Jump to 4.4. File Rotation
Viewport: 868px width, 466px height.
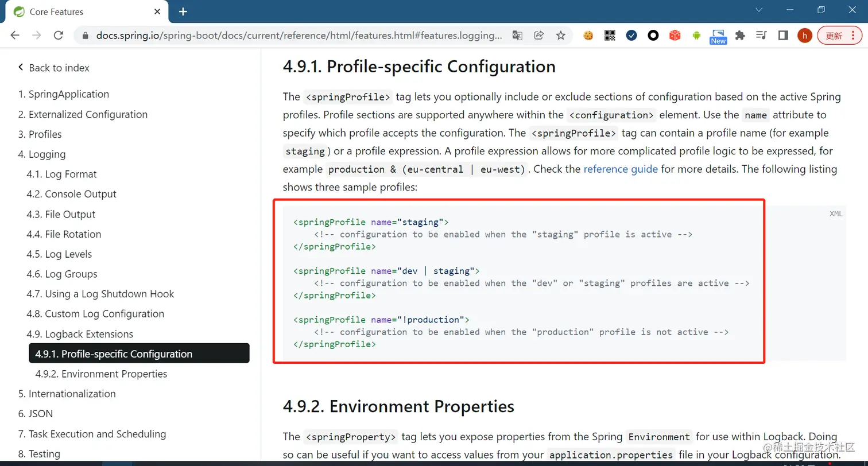point(64,234)
